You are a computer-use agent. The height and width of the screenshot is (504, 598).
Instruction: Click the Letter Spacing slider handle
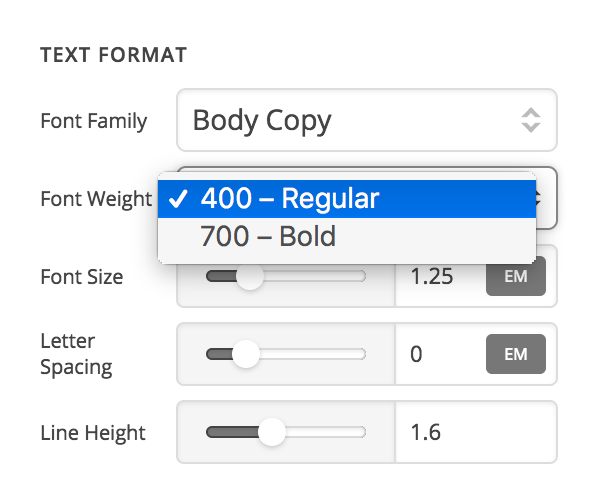[x=246, y=354]
